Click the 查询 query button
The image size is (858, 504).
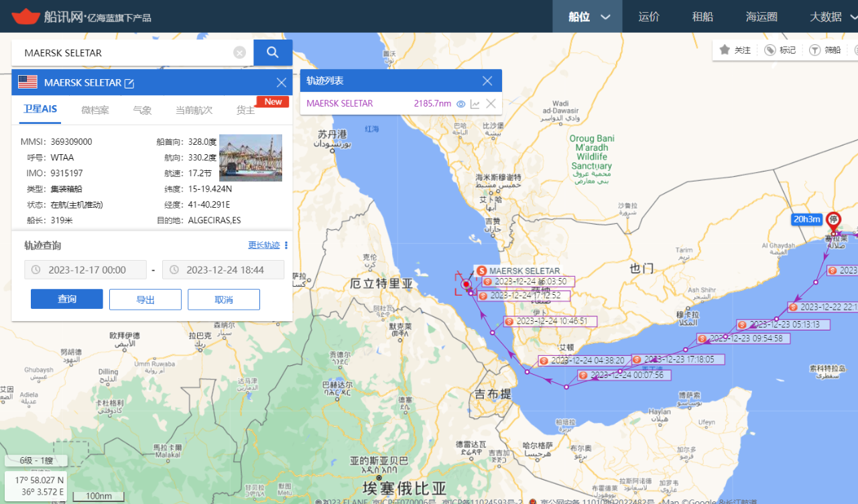[x=67, y=300]
